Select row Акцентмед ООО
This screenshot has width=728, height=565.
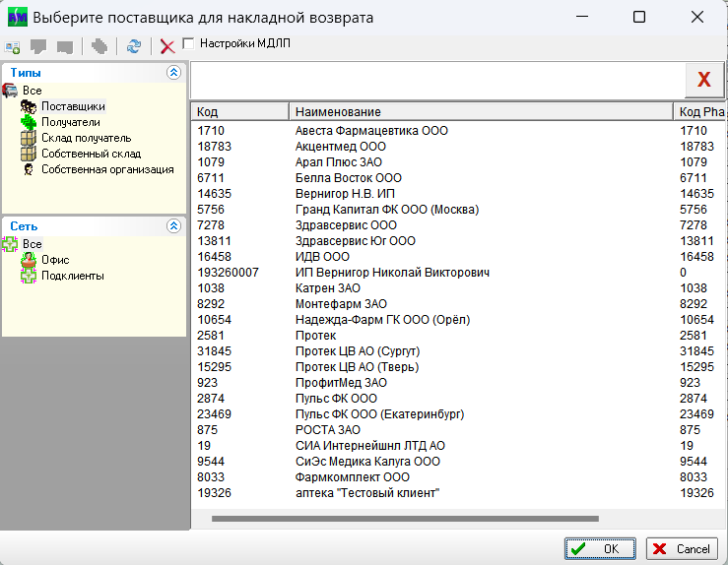click(457, 147)
